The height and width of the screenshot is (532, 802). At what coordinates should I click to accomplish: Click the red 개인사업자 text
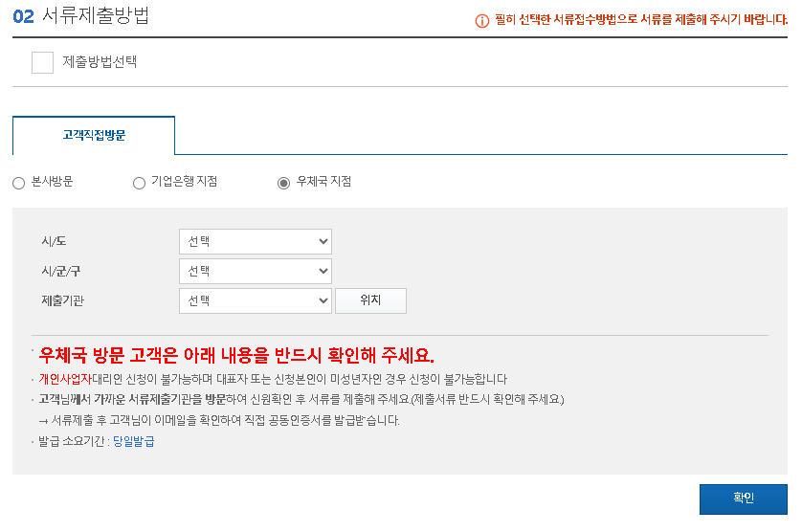tap(65, 379)
